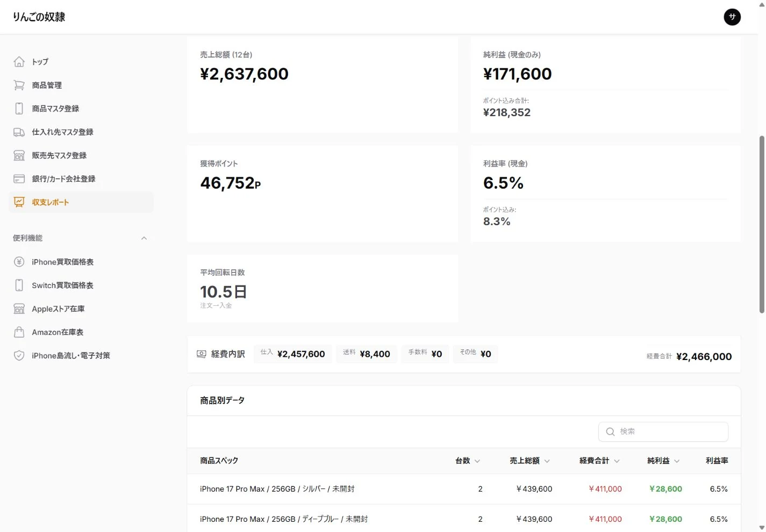The width and height of the screenshot is (766, 532).
Task: Open iPhone買取価格表 link
Action: [x=81, y=262]
